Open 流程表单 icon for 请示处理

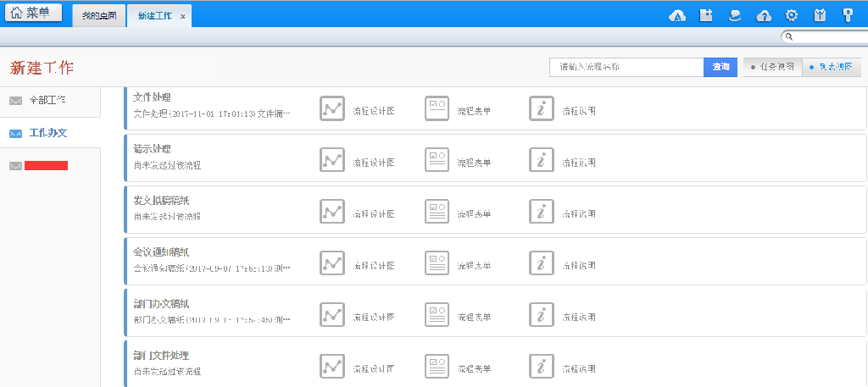(437, 159)
